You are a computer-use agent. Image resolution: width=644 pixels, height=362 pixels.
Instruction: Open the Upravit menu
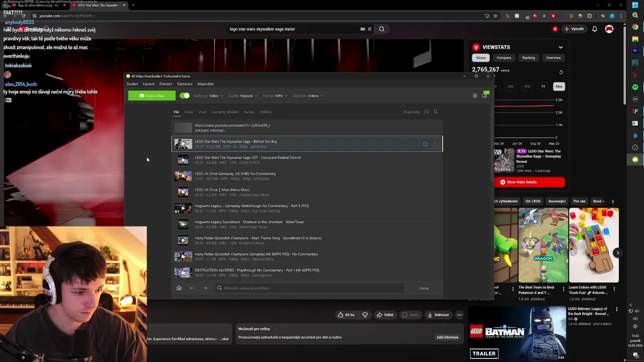pos(148,84)
